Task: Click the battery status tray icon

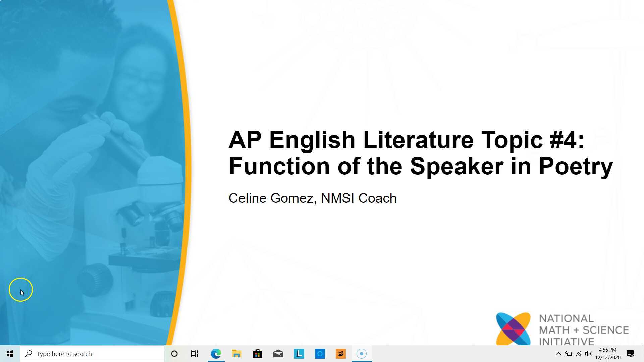Action: [569, 354]
